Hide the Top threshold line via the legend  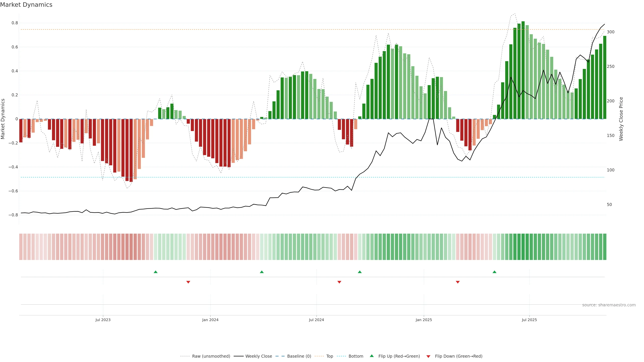330,356
